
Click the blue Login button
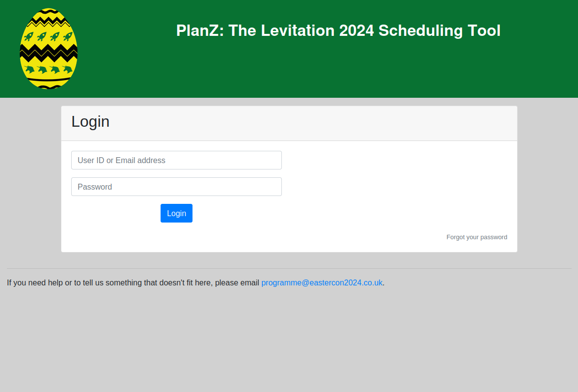176,213
